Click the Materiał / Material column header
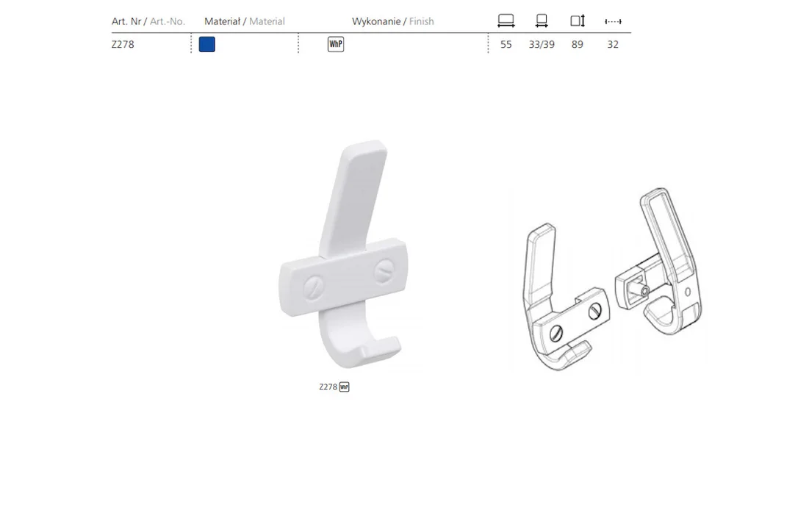The width and height of the screenshot is (798, 532). pyautogui.click(x=244, y=21)
